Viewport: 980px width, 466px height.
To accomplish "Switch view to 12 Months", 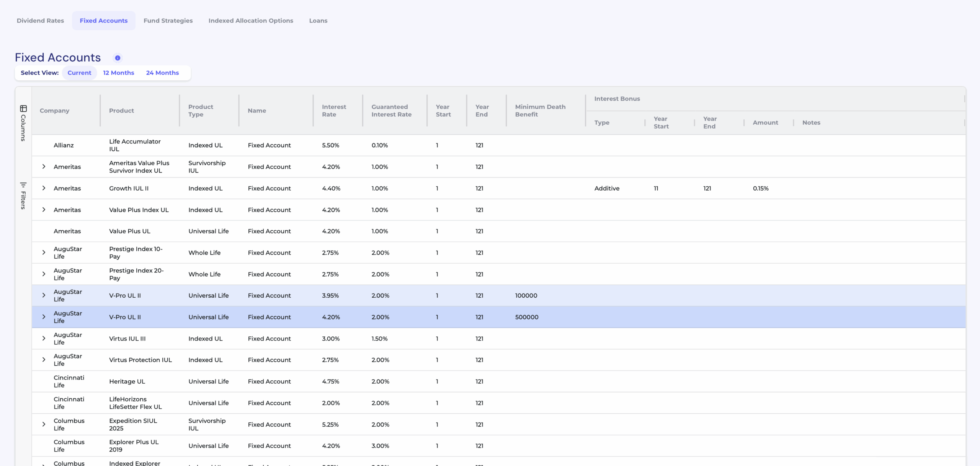I will [x=118, y=73].
